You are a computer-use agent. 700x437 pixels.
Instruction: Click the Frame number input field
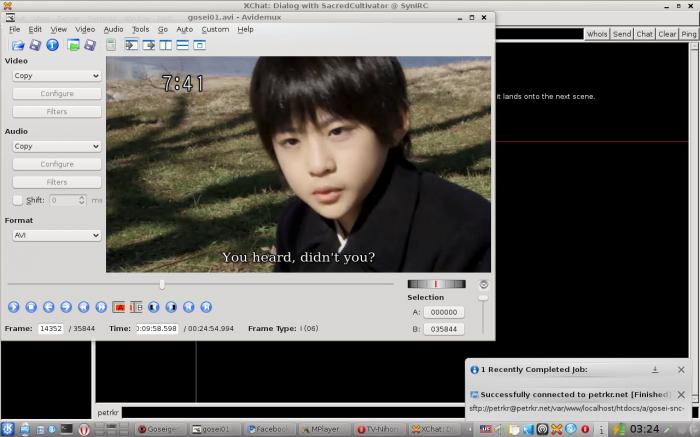tap(51, 329)
